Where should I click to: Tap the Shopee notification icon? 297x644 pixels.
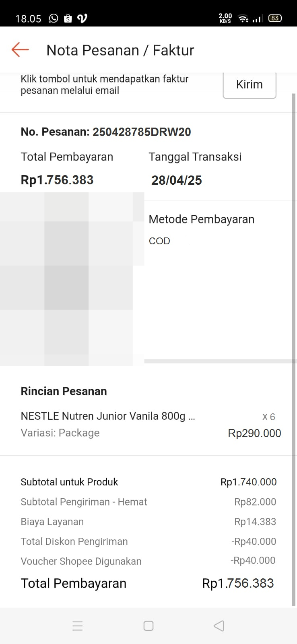[68, 19]
